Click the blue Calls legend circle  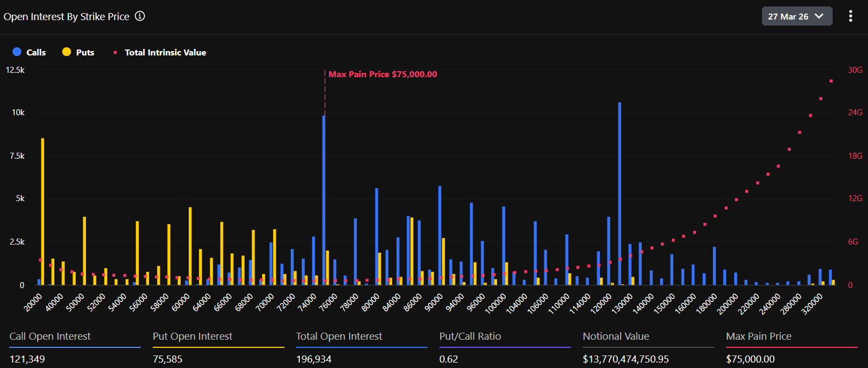coord(17,52)
